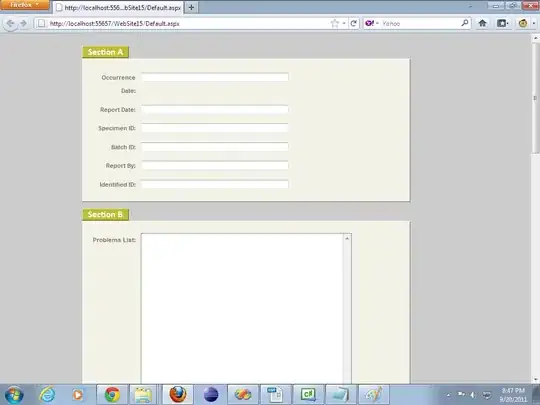The width and height of the screenshot is (540, 405).
Task: Click the Specimen ID label
Action: coord(117,128)
